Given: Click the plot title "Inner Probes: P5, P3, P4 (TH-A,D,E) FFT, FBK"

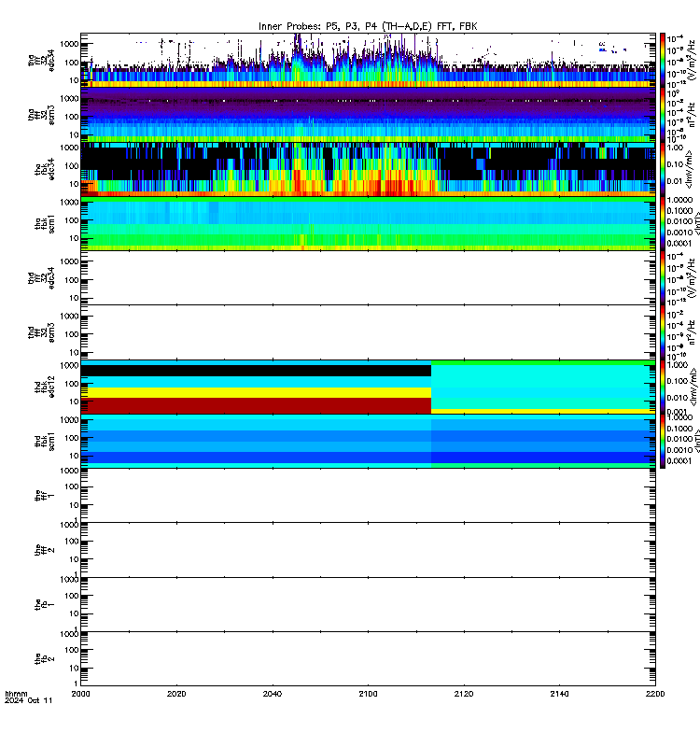Looking at the screenshot, I should coord(368,26).
